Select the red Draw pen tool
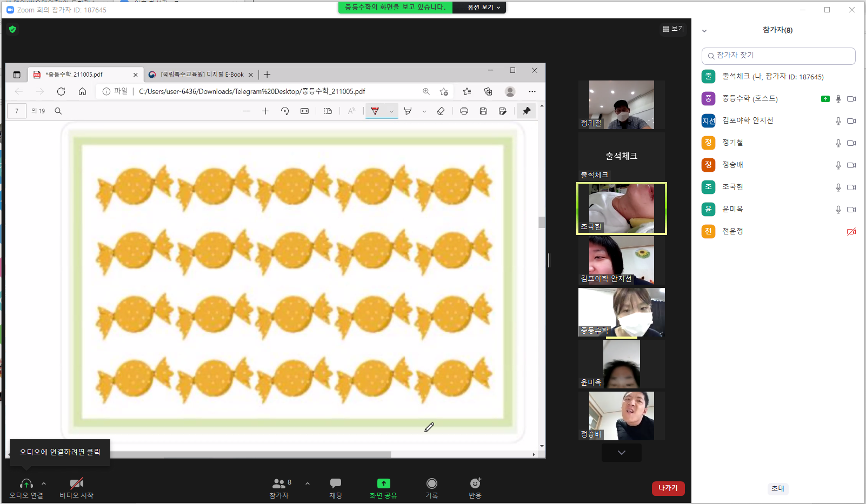 click(x=375, y=111)
